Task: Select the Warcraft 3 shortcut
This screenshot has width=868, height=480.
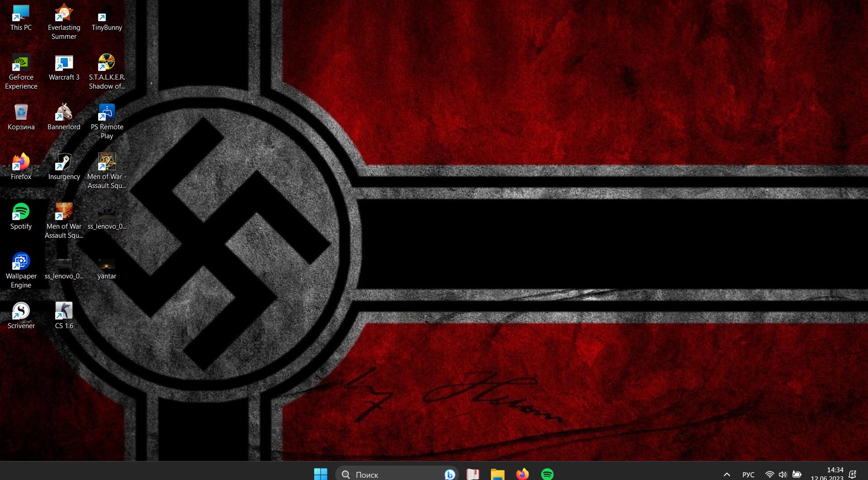Action: coord(64,68)
